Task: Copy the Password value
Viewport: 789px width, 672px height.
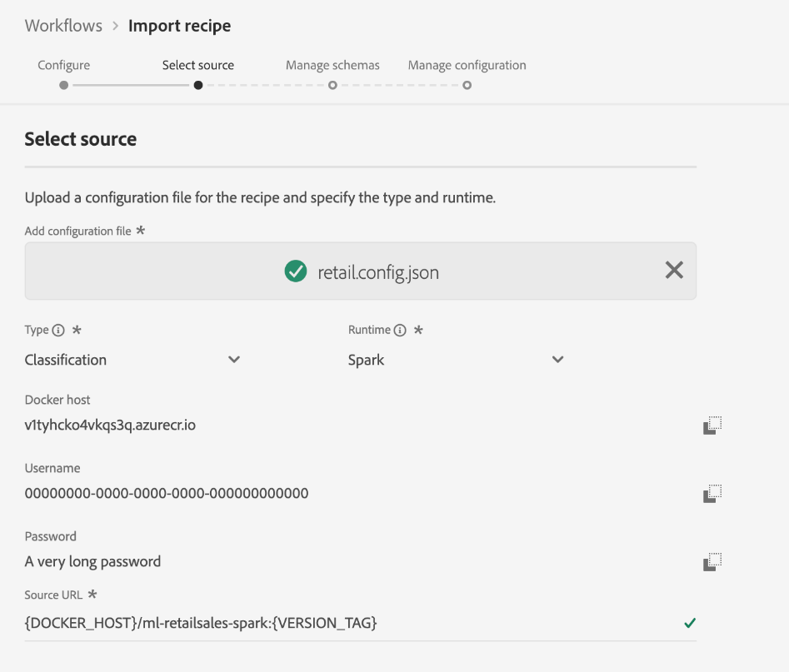Action: [x=711, y=562]
